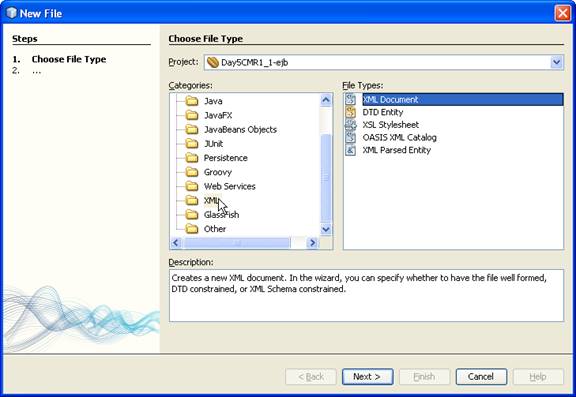Click the OASIS XML Catalog icon

[x=351, y=137]
